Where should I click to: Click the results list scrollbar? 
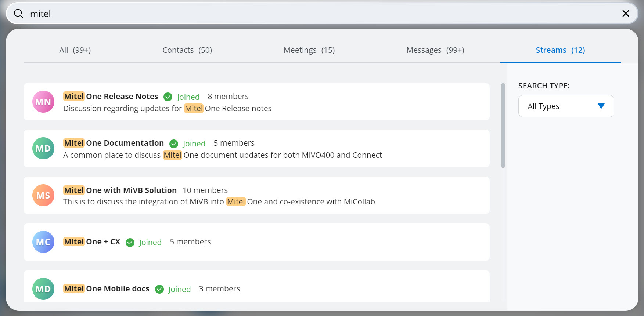[x=503, y=126]
